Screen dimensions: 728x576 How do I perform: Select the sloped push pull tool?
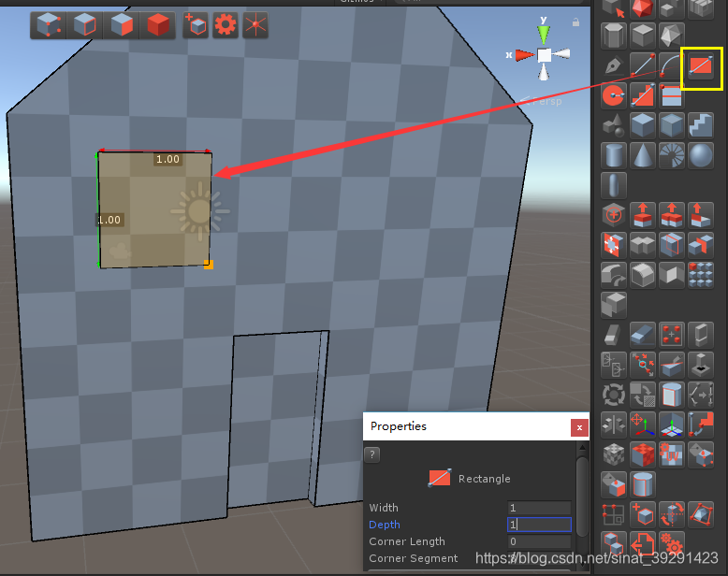click(x=701, y=215)
